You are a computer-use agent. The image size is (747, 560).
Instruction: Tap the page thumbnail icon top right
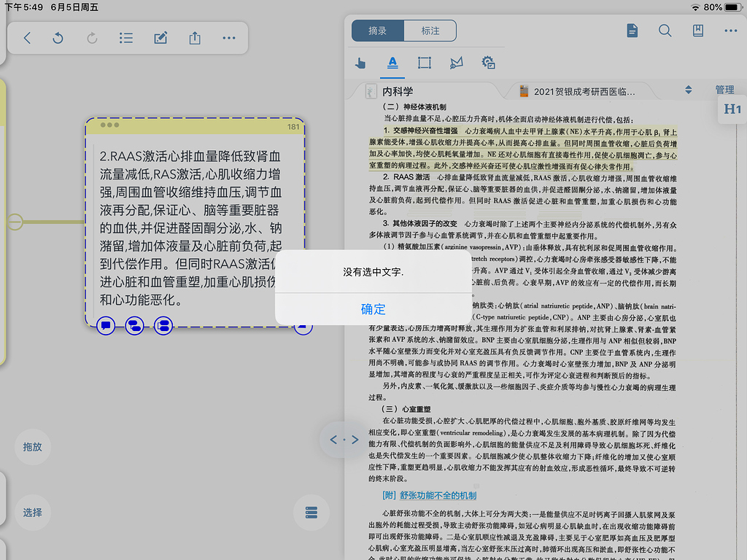click(632, 31)
